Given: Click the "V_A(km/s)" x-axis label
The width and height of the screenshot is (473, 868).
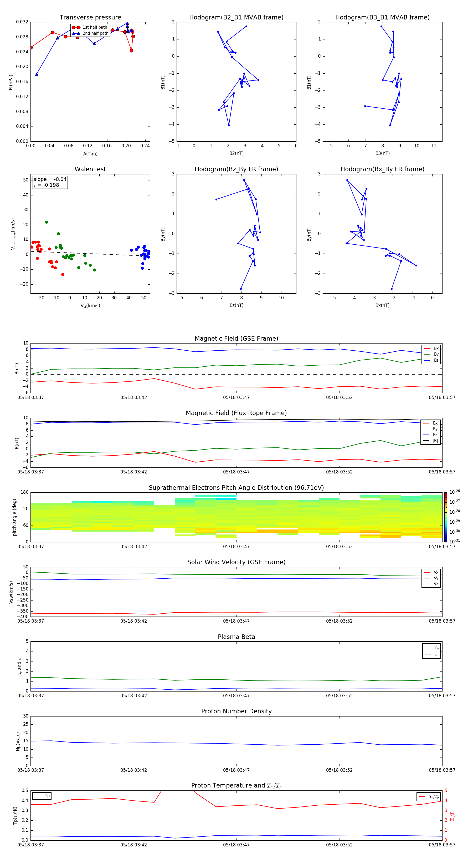Looking at the screenshot, I should (90, 306).
